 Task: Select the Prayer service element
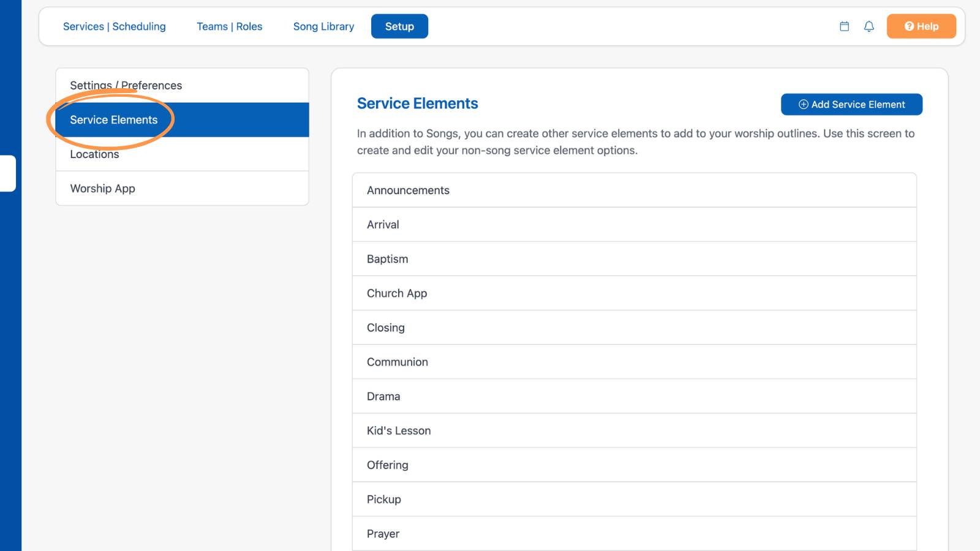[x=635, y=533]
